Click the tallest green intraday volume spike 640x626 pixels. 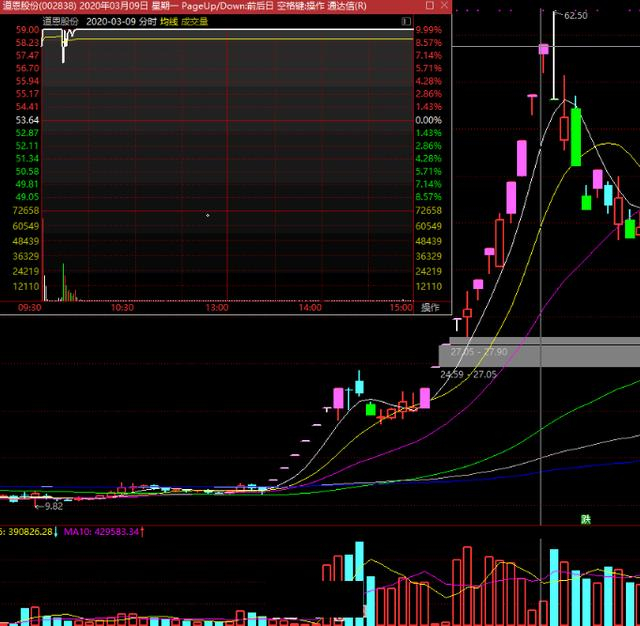63,282
